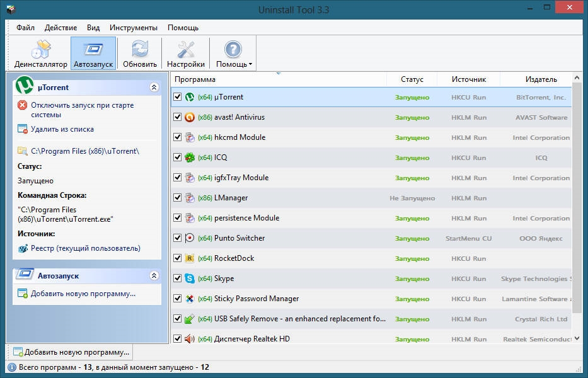Viewport: 588px width, 378px height.
Task: Select the avast! Antivirus icon
Action: (190, 117)
